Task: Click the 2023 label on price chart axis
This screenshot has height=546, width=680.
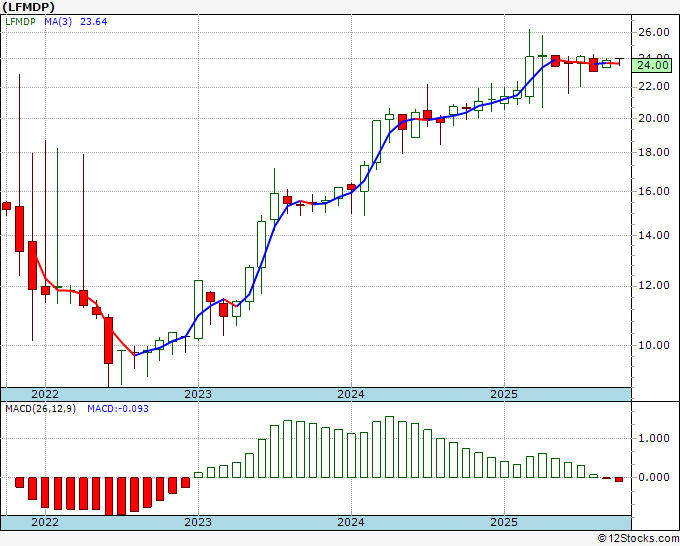Action: (x=198, y=394)
